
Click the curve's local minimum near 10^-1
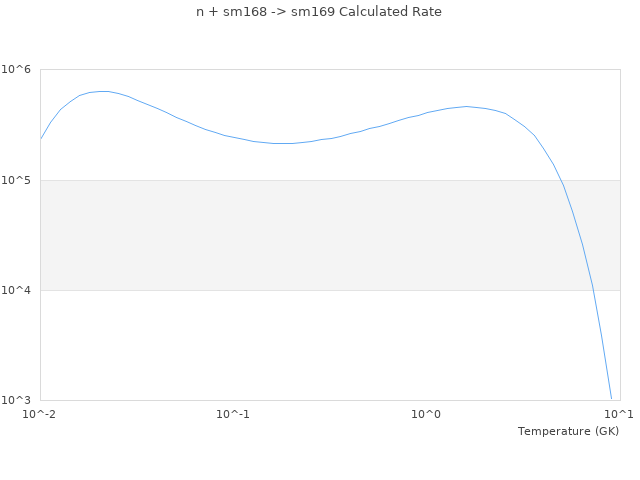click(x=282, y=143)
